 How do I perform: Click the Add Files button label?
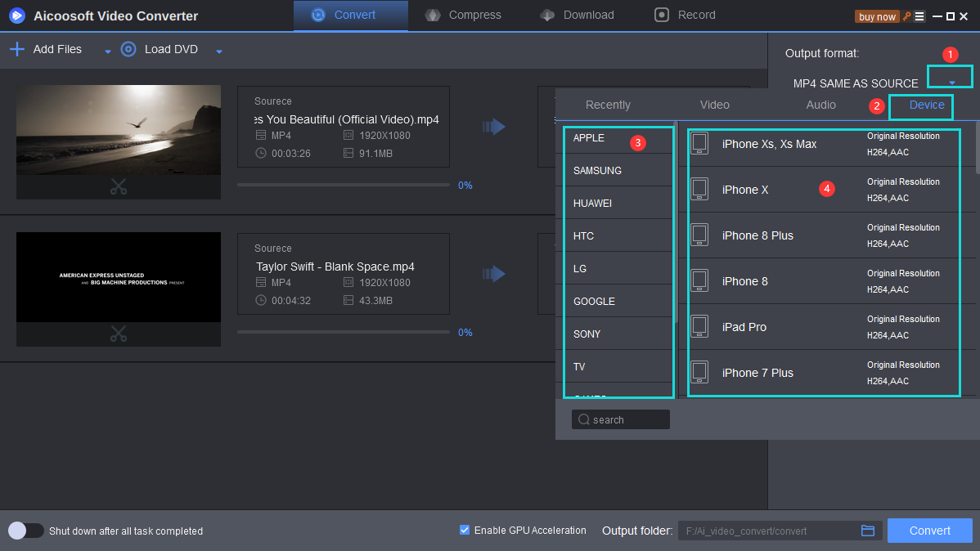tap(57, 49)
